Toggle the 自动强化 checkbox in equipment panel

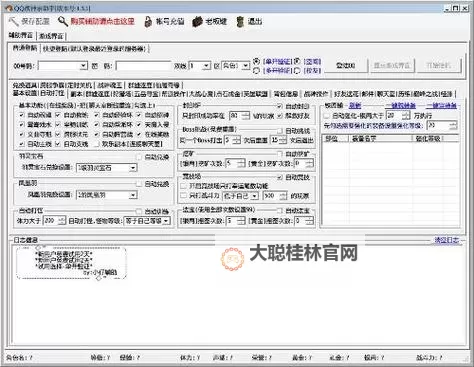(x=327, y=116)
